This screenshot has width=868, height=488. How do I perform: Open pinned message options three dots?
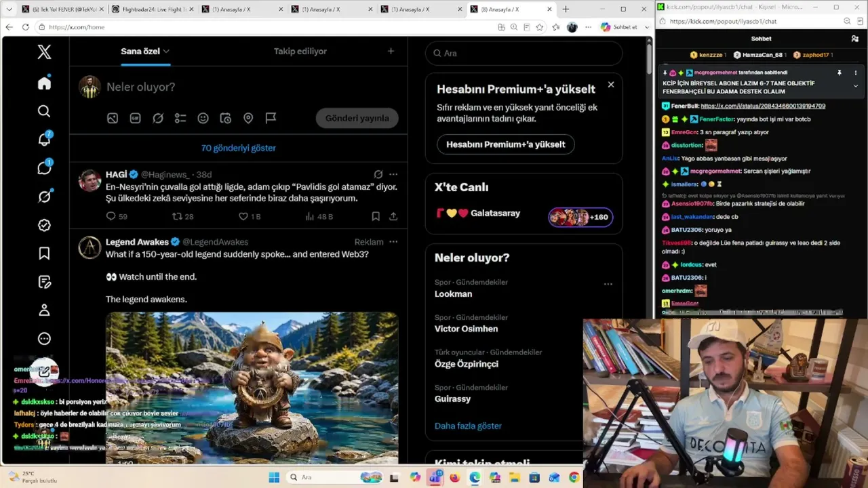[856, 73]
